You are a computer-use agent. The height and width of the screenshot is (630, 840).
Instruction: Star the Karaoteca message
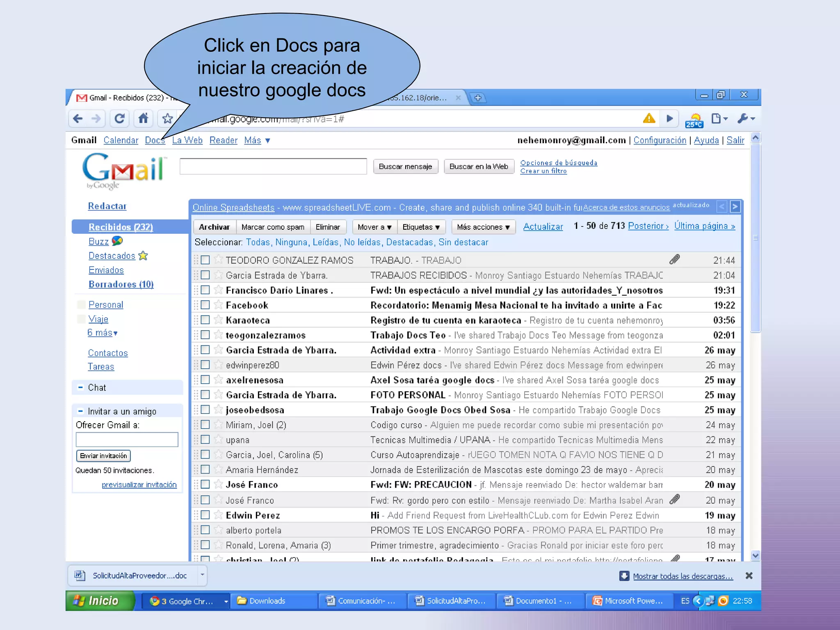[219, 320]
